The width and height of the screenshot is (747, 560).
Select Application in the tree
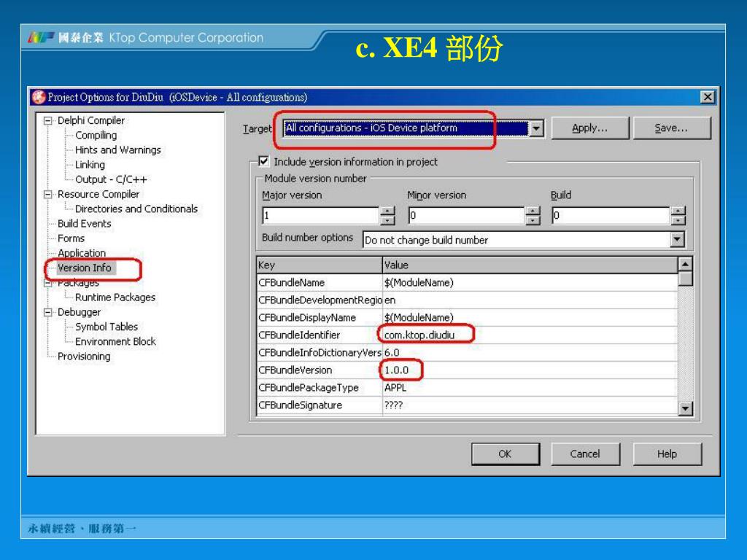[x=82, y=253]
